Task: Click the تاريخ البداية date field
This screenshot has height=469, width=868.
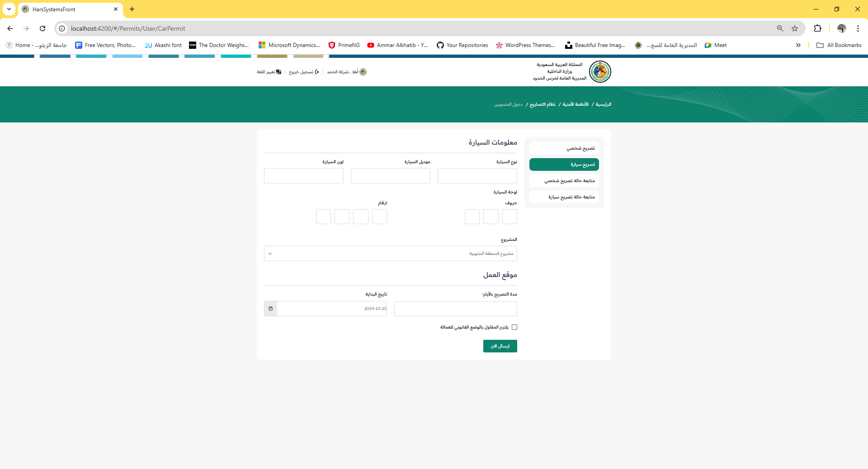Action: (x=332, y=309)
